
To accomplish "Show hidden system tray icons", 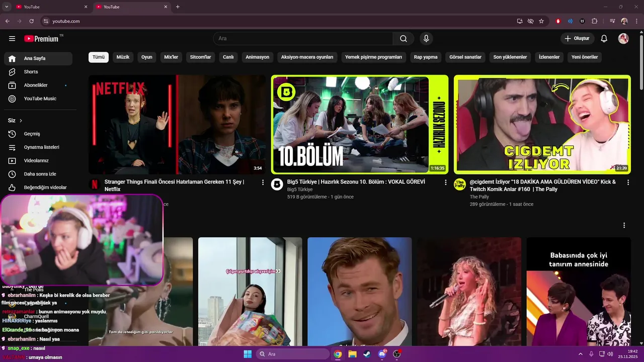I will 580,354.
